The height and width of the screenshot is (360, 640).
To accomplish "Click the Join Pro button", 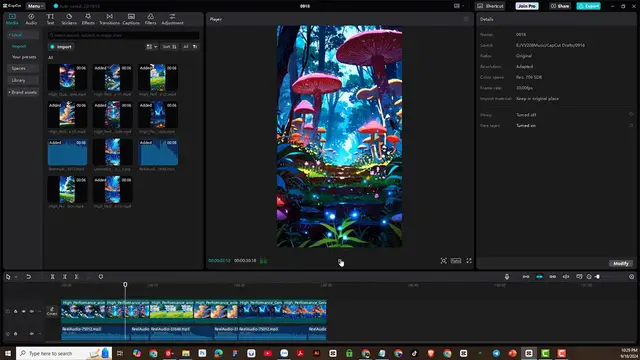I will pos(527,6).
